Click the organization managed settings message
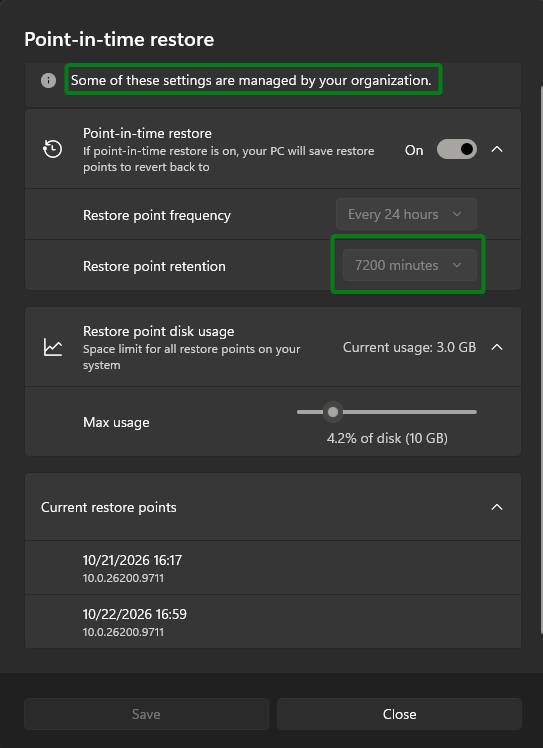 click(251, 80)
